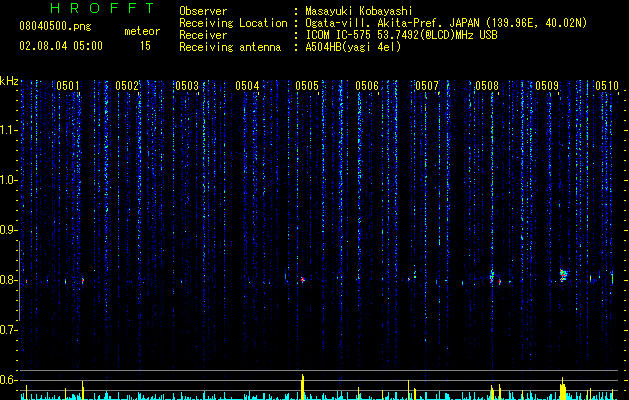629x400 pixels.
Task: Click the 1.1 frequency axis label
Action: coord(8,130)
